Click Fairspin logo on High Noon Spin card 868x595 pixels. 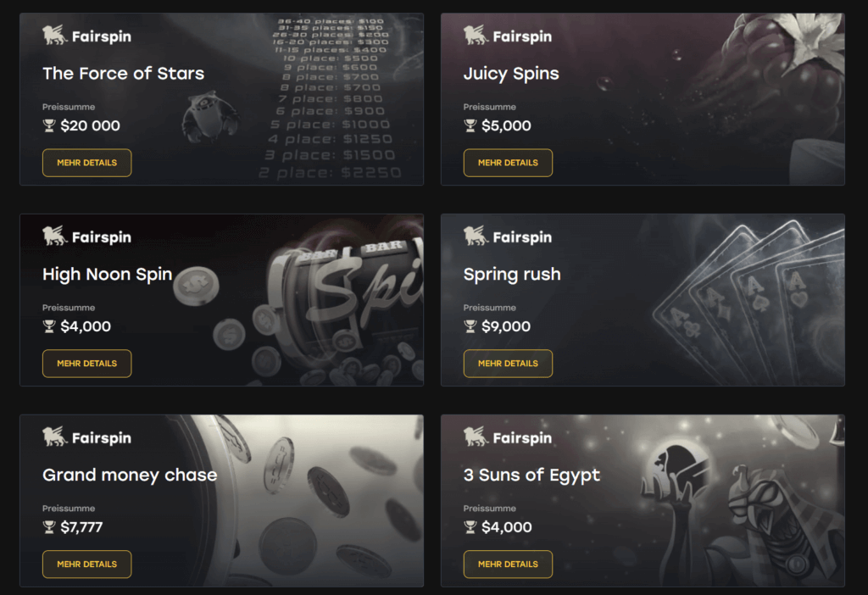click(x=87, y=236)
